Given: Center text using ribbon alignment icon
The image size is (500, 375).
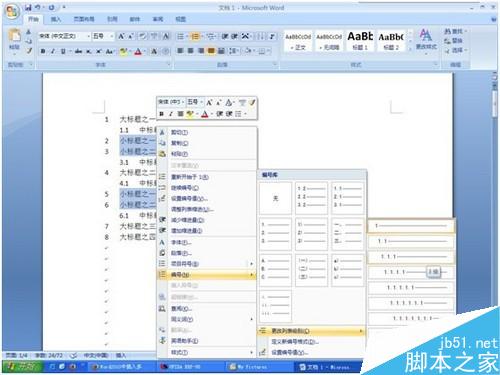Looking at the screenshot, I should coord(191,51).
